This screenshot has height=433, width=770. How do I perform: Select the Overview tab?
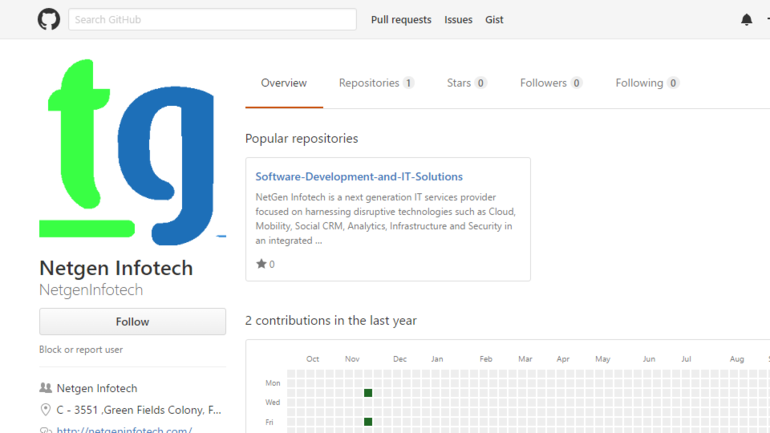(x=284, y=83)
